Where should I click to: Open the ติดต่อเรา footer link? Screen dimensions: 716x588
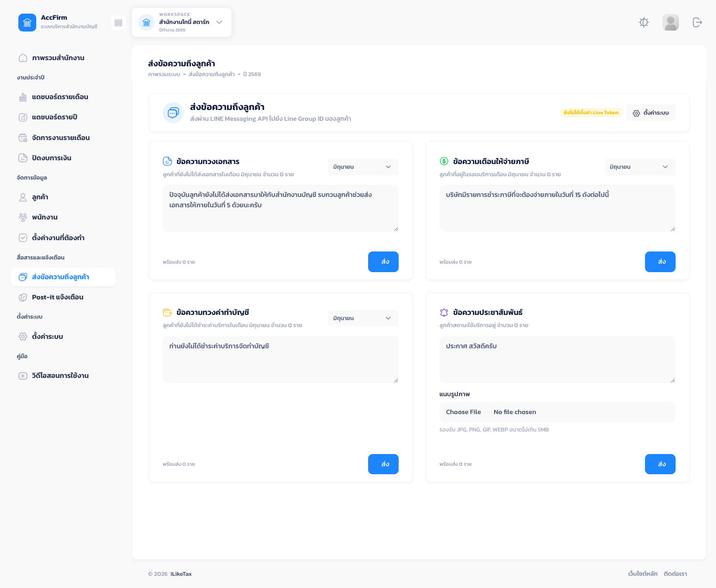(x=676, y=574)
